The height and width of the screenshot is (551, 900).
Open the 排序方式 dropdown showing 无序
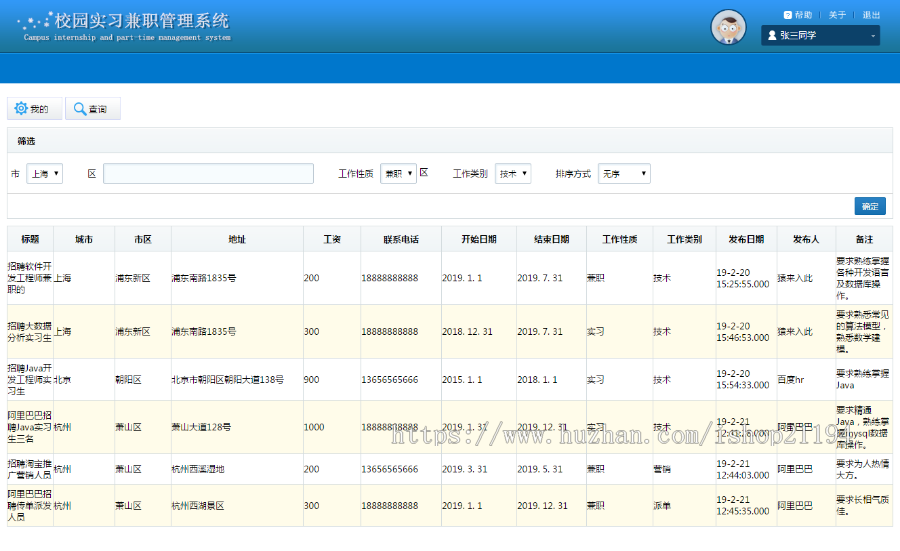pyautogui.click(x=624, y=173)
